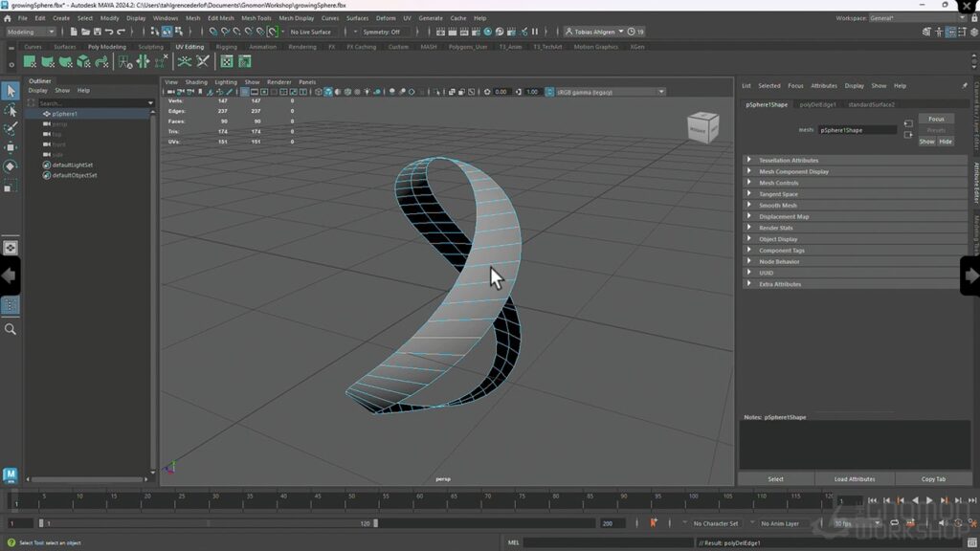Click the Hide button in Attribute Editor

(945, 142)
